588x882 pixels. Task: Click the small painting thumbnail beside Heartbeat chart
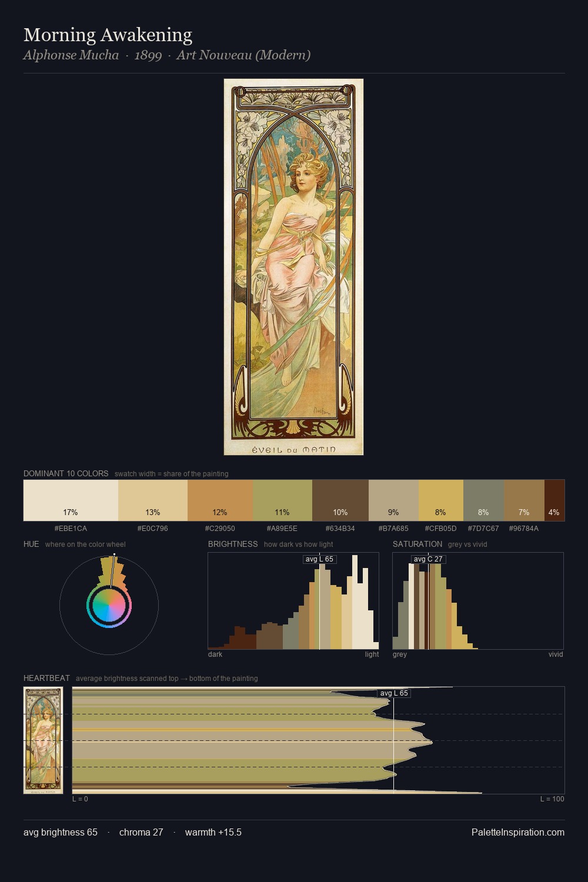pos(43,740)
